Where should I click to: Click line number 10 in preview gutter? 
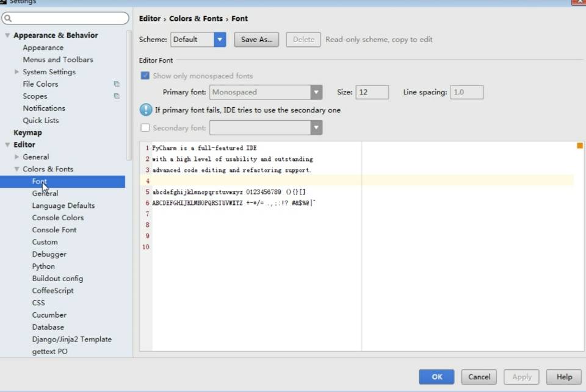[146, 247]
